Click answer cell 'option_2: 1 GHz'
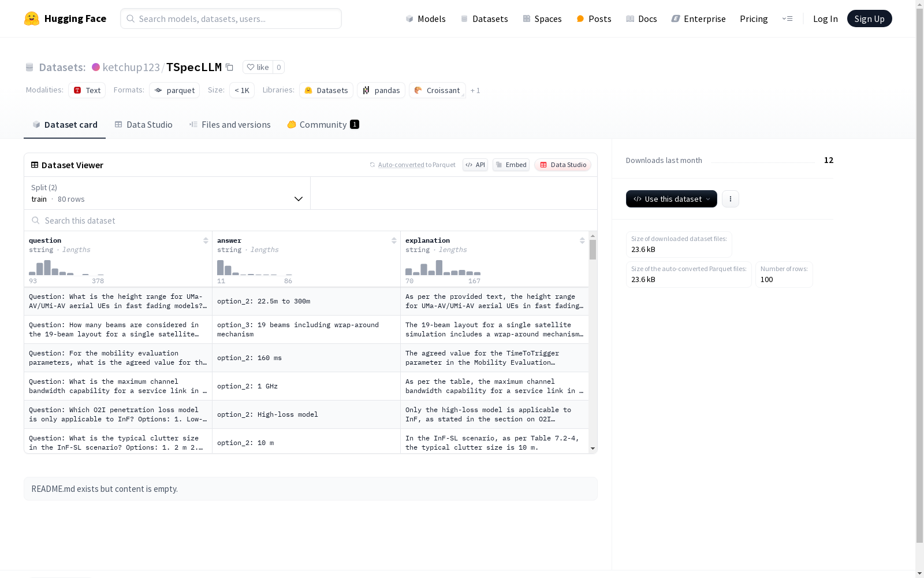 coord(306,386)
